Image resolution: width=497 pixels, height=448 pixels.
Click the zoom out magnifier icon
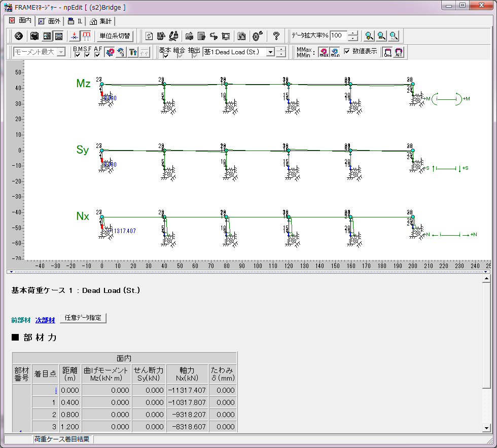381,36
